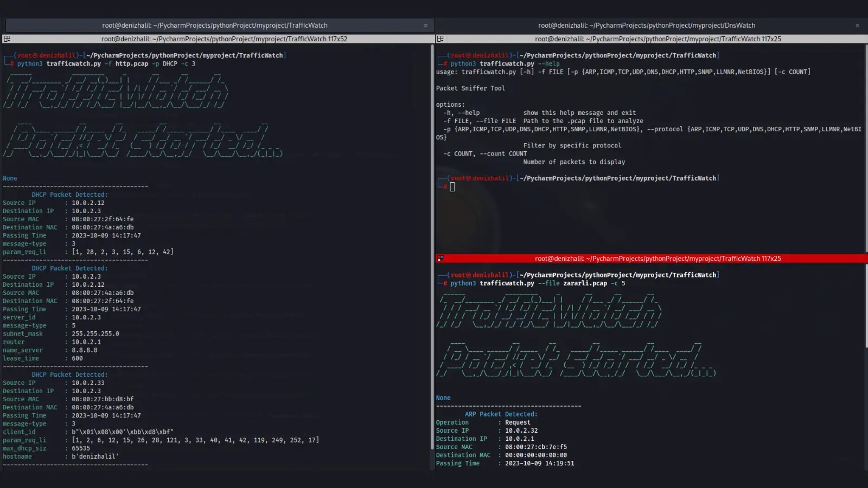Viewport: 868px width, 488px height.
Task: Click the 'Request' operation value
Action: (x=518, y=422)
